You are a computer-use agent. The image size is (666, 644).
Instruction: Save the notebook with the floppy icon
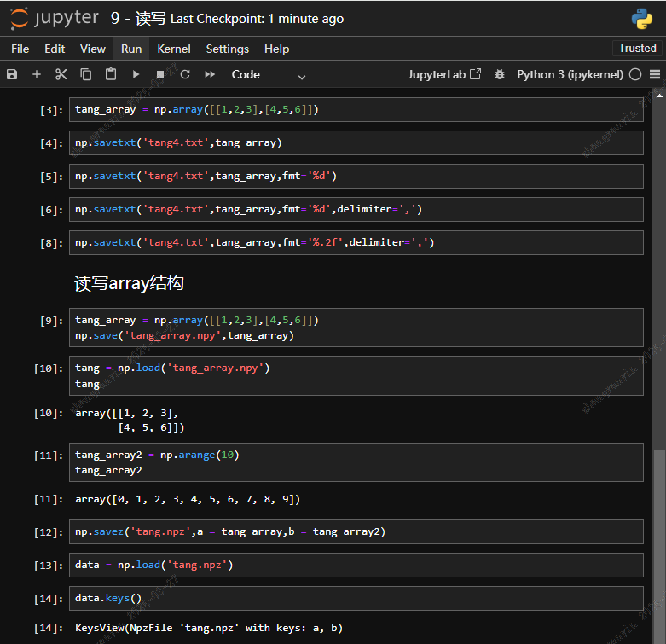coord(12,74)
